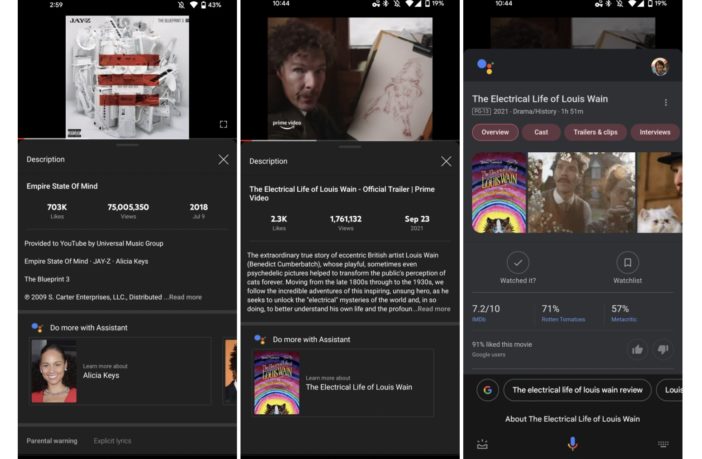The image size is (702, 459).
Task: Switch to Trailers & clips tab
Action: tap(595, 132)
